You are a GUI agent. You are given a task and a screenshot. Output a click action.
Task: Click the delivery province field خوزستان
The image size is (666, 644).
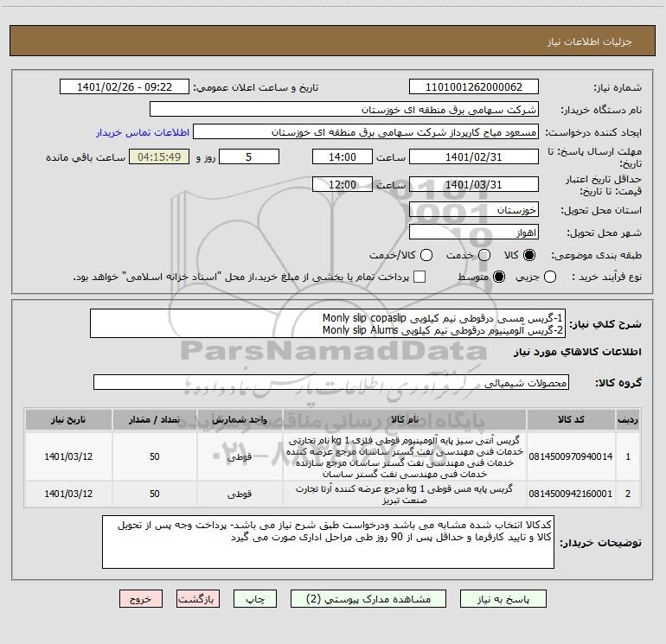(x=474, y=210)
